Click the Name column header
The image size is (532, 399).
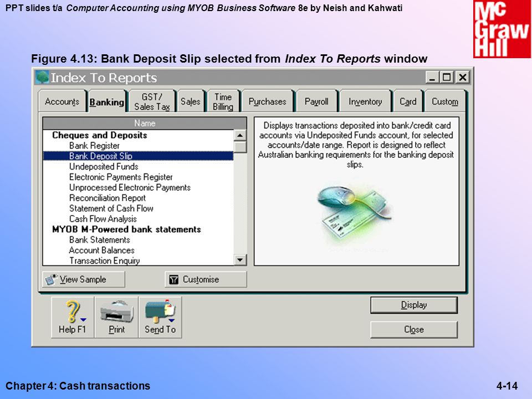[145, 123]
